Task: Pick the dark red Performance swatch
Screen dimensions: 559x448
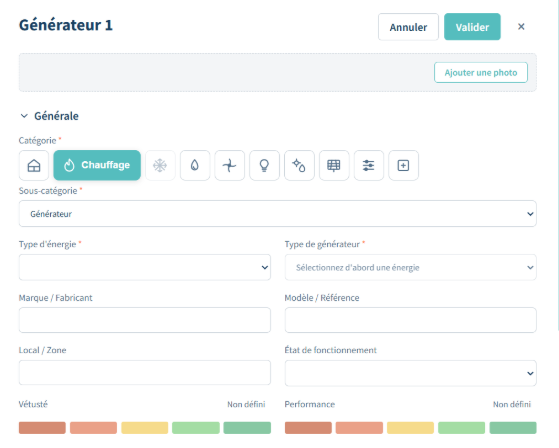Action: click(308, 428)
